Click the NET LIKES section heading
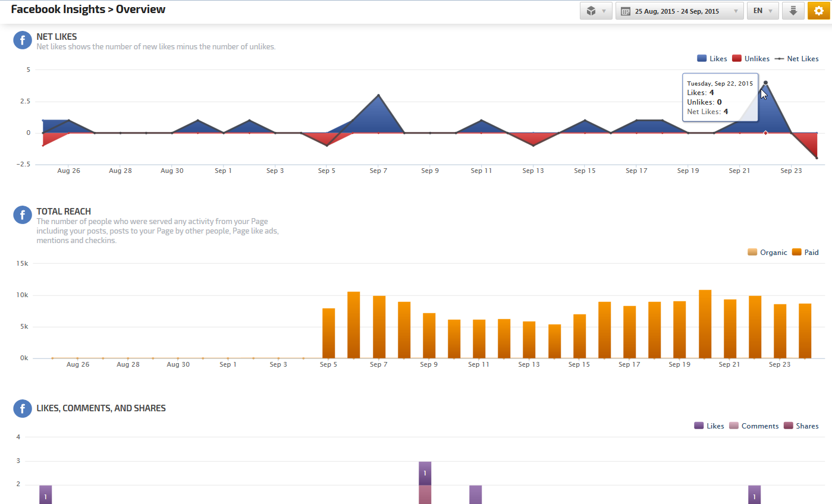 coord(56,37)
